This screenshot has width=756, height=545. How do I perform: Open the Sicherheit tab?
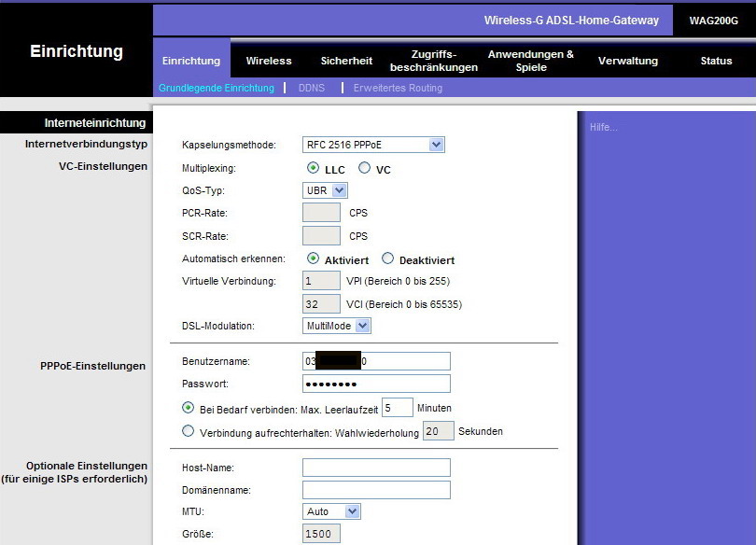(346, 61)
